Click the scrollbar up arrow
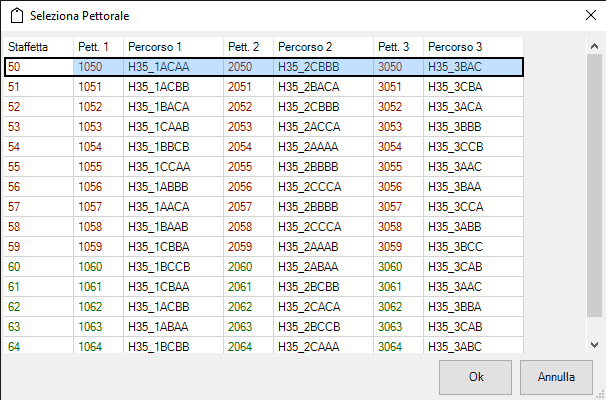 tap(594, 46)
